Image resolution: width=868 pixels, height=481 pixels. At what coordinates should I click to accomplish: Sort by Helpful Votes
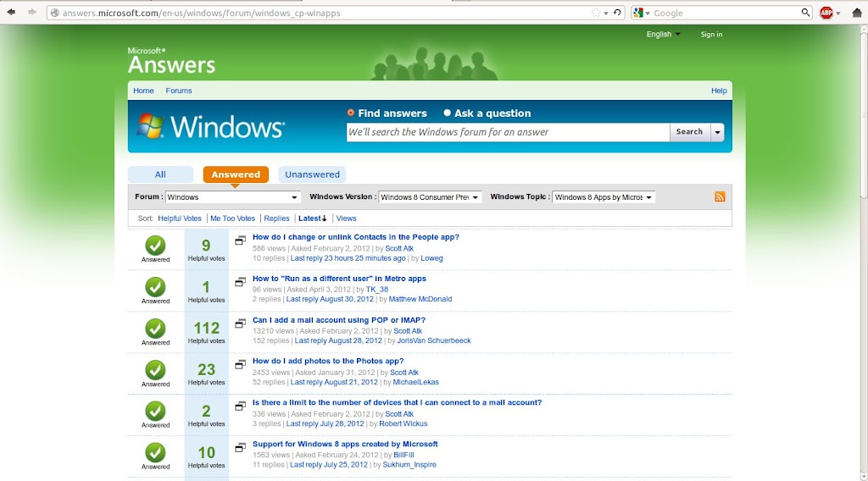click(x=180, y=218)
